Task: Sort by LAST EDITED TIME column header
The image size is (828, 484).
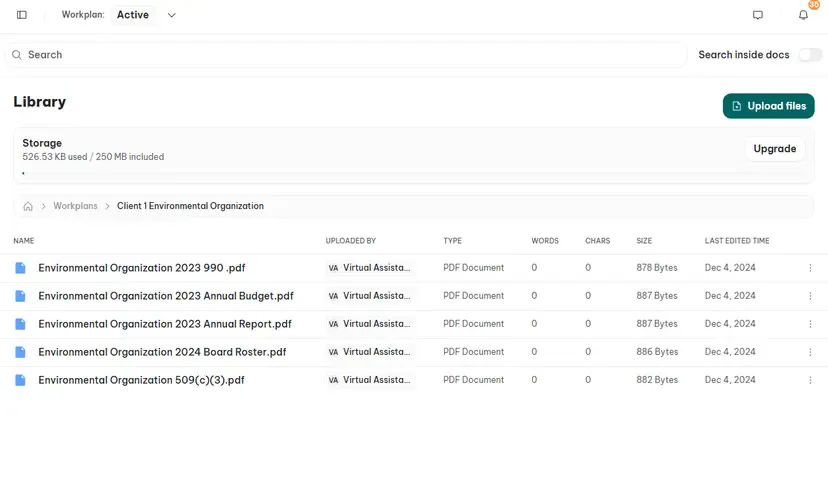Action: [x=737, y=241]
